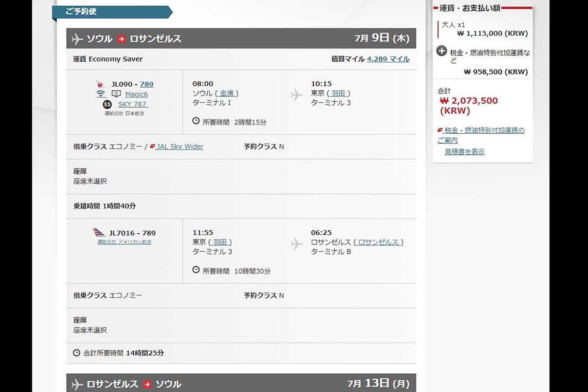Click the 運賃・お支払い額 panel heading
The height and width of the screenshot is (392, 588).
470,8
